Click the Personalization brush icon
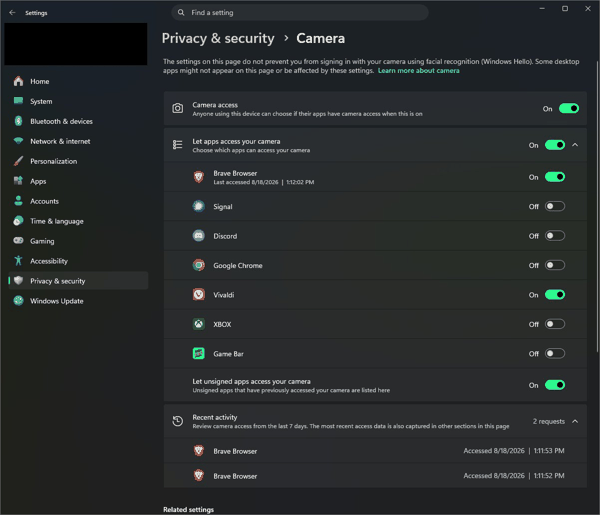The width and height of the screenshot is (600, 515). coord(18,161)
